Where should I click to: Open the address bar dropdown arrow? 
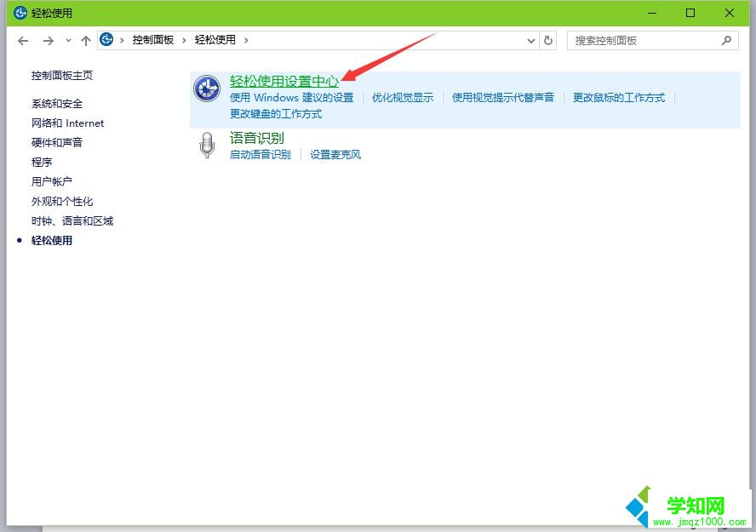(530, 40)
